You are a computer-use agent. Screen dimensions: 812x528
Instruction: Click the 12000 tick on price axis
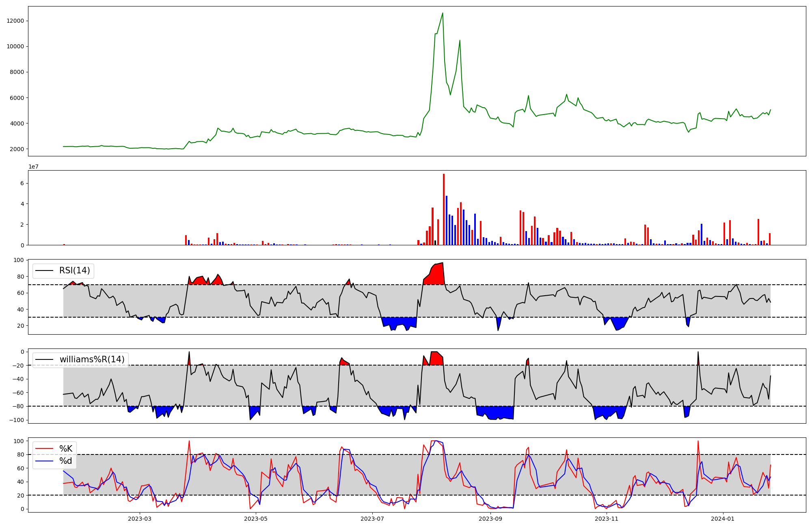tap(15, 21)
